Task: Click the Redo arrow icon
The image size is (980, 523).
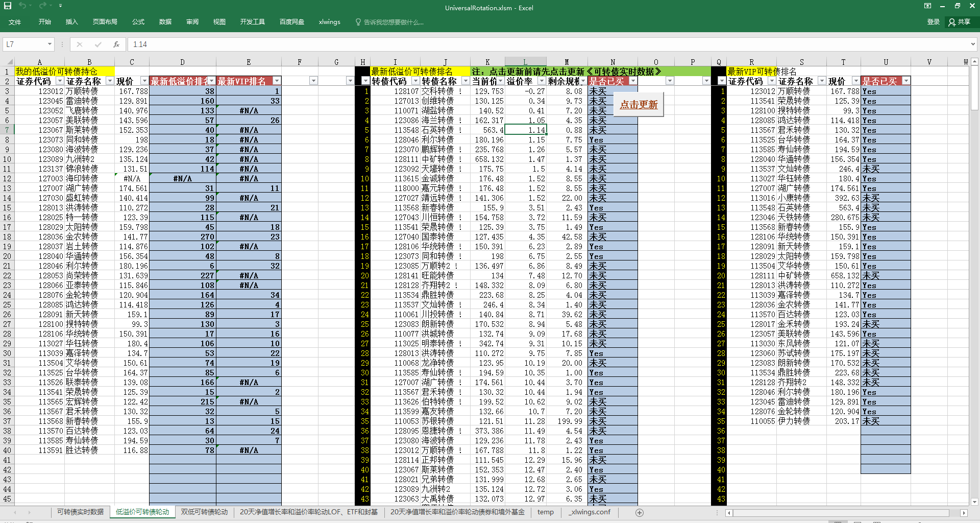Action: tap(42, 6)
